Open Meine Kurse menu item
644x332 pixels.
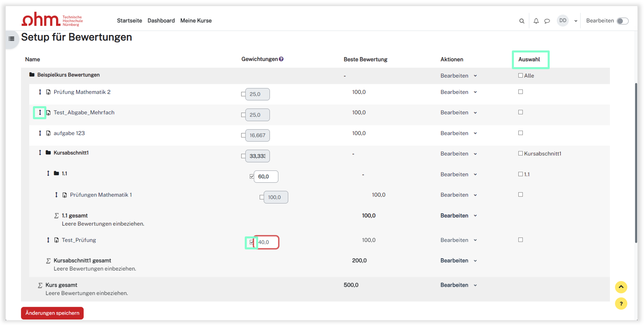(x=196, y=21)
